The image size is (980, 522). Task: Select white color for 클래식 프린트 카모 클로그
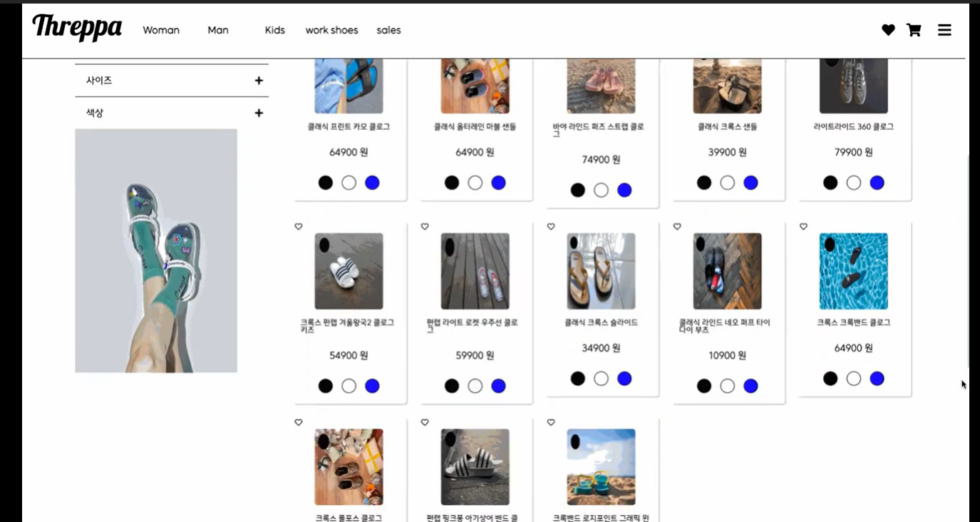349,183
